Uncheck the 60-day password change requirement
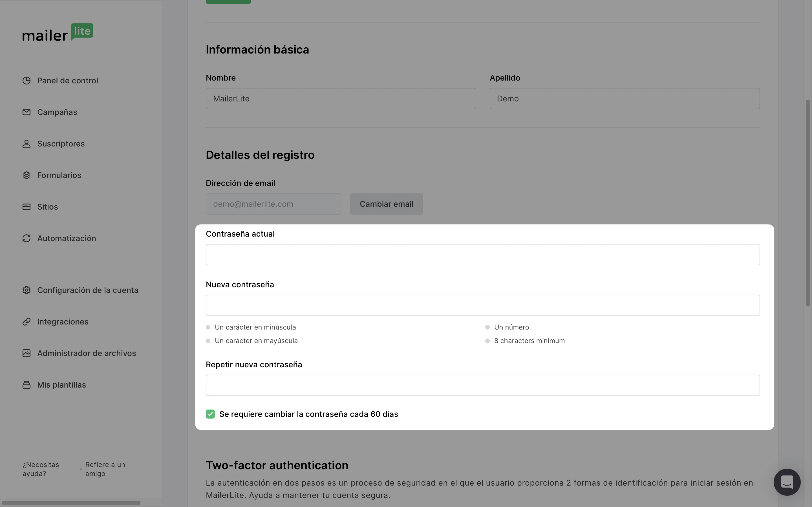Screen dimensions: 812x507 [210, 414]
